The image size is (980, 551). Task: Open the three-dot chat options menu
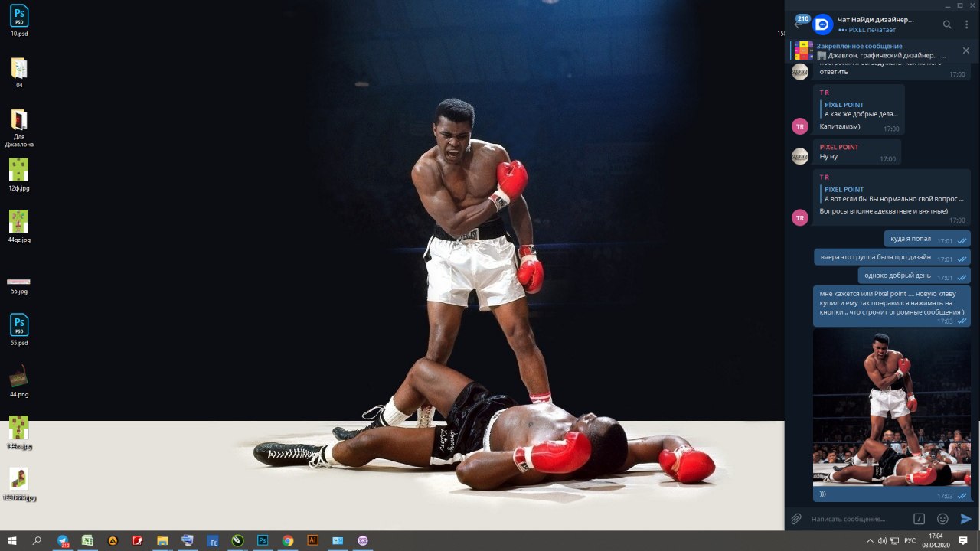pos(967,24)
